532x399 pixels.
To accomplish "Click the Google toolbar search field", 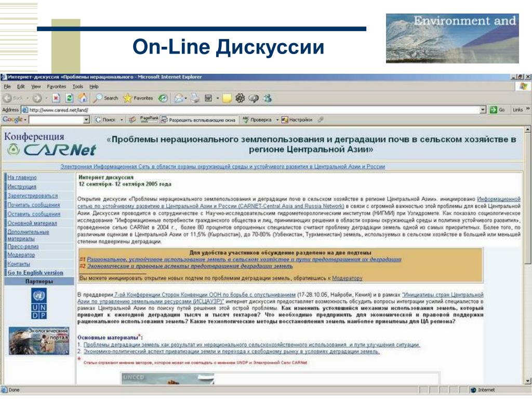I will tap(56, 120).
